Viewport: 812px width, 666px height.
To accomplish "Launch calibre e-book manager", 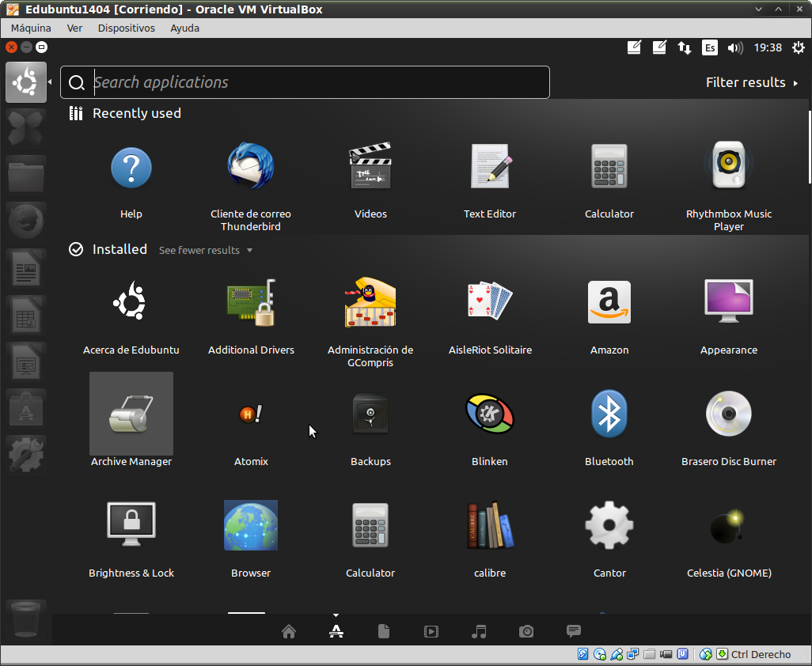I will 490,525.
